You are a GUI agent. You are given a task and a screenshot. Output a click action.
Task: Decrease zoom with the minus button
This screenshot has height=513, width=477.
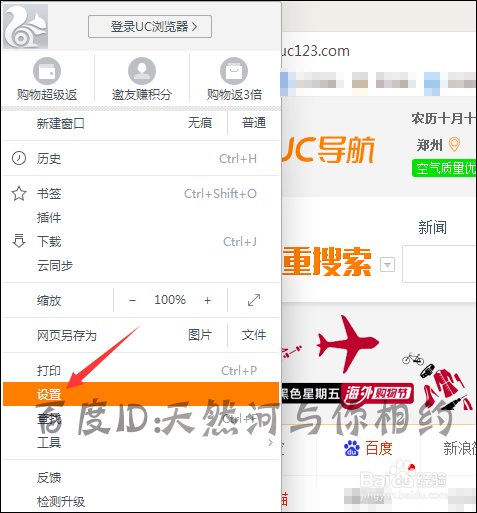tap(132, 300)
